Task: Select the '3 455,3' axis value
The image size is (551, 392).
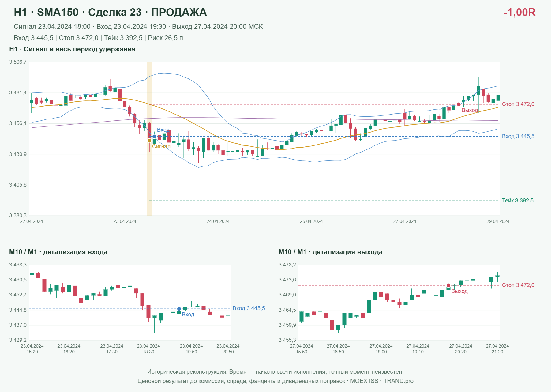Action: pyautogui.click(x=287, y=340)
